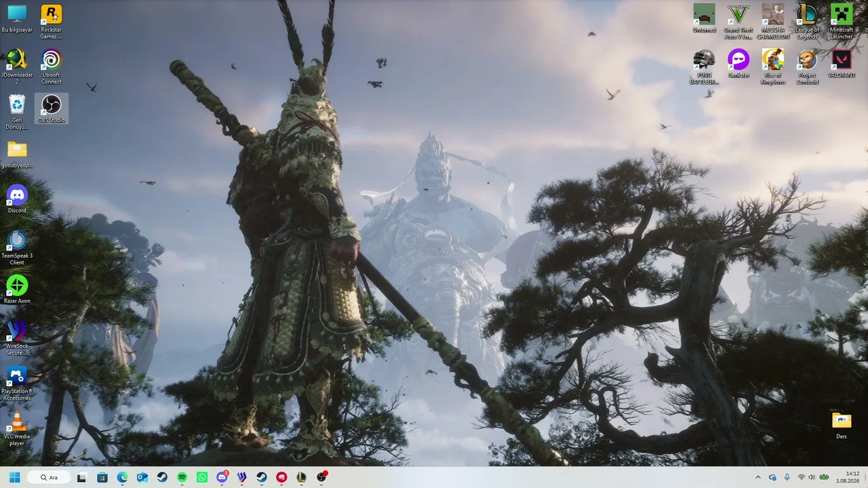
Task: Select the Minecraft Launcher shortcut
Action: pyautogui.click(x=842, y=22)
